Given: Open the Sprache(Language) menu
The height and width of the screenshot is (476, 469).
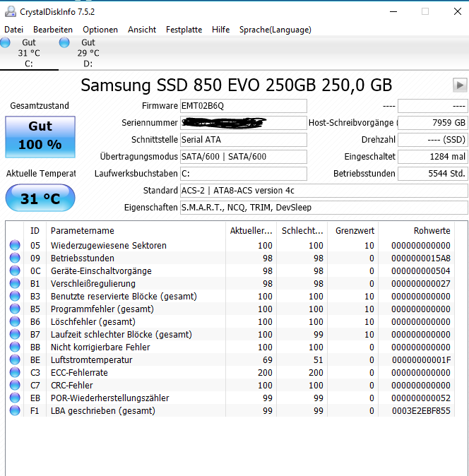Looking at the screenshot, I should tap(275, 30).
